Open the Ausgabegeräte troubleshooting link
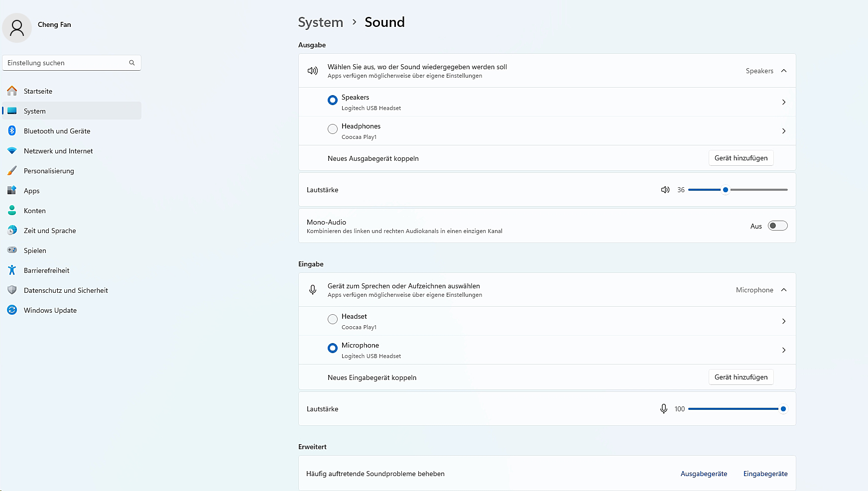This screenshot has width=868, height=491. coord(704,474)
